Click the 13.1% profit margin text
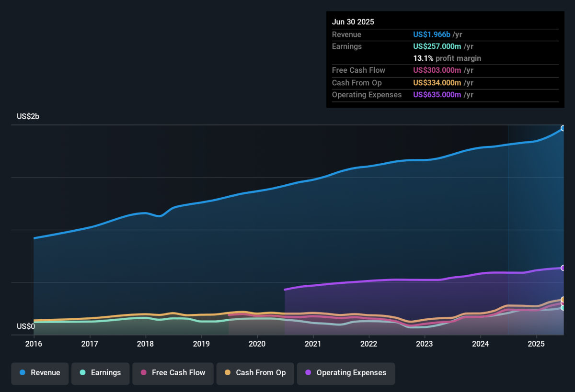 pos(447,58)
